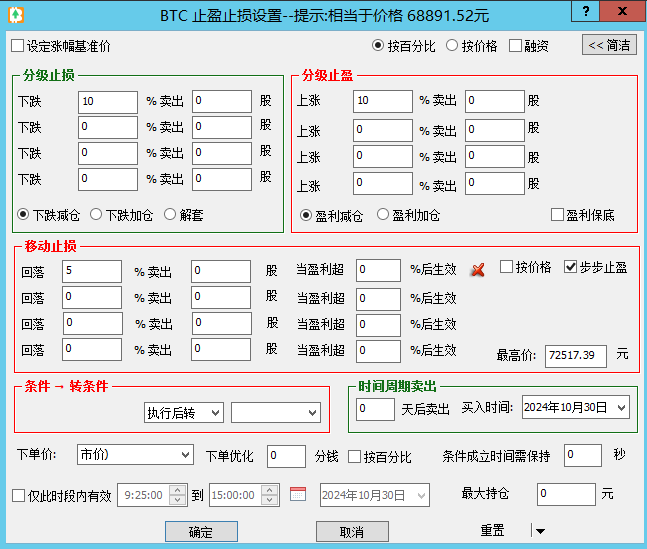
Task: Open empty dropdown next to 执行后转
Action: click(276, 412)
